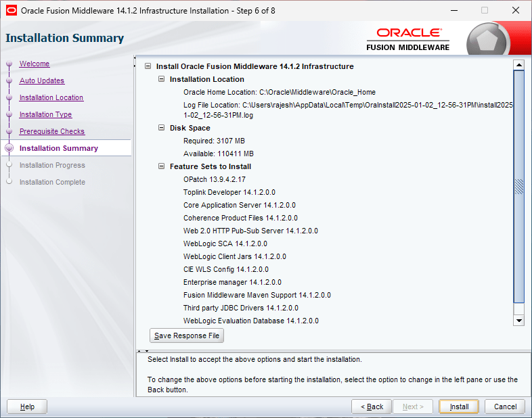532x418 pixels.
Task: Click the Back button
Action: [x=372, y=407]
